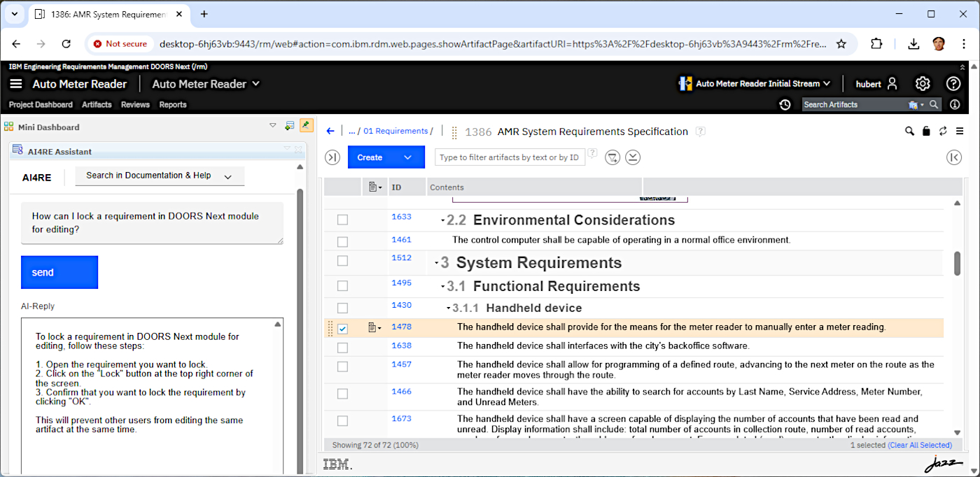Screen dimensions: 980x477
Task: Check the checkbox for requirement 1638
Action: [x=342, y=348]
